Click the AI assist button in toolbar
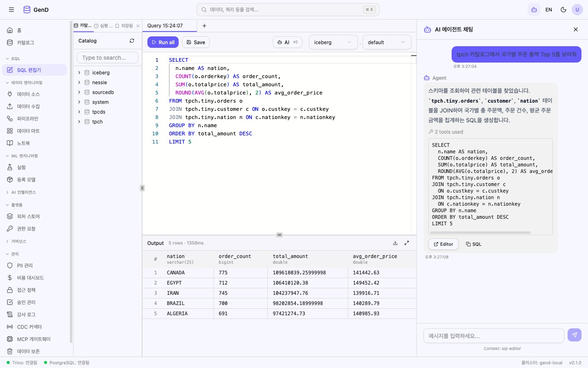The width and height of the screenshot is (588, 368). 287,42
